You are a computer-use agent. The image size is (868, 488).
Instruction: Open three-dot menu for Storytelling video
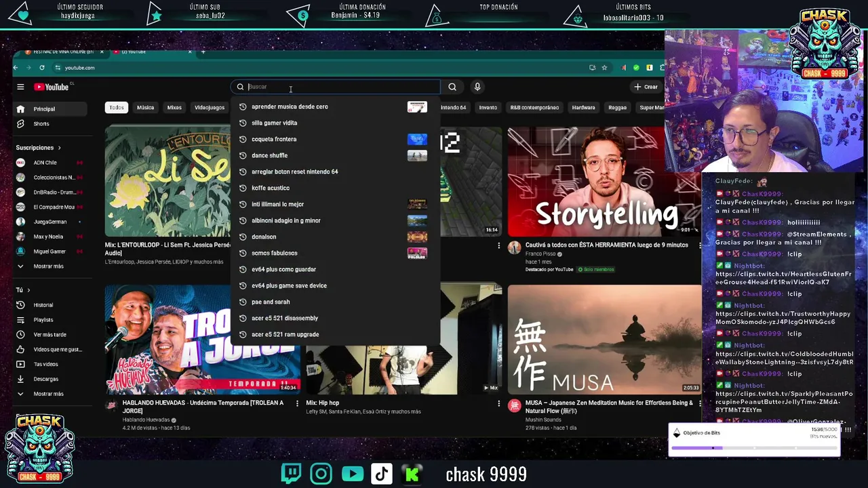[x=701, y=245]
